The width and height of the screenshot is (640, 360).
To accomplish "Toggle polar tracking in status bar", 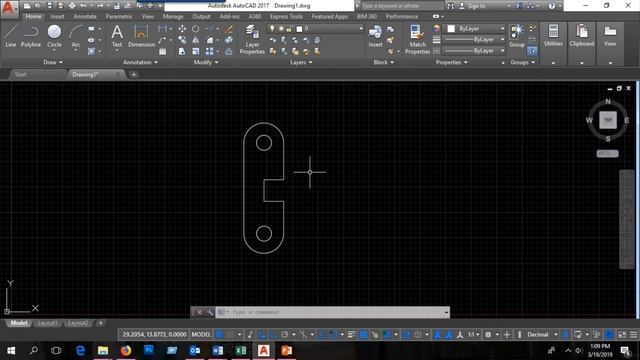I will (x=285, y=335).
